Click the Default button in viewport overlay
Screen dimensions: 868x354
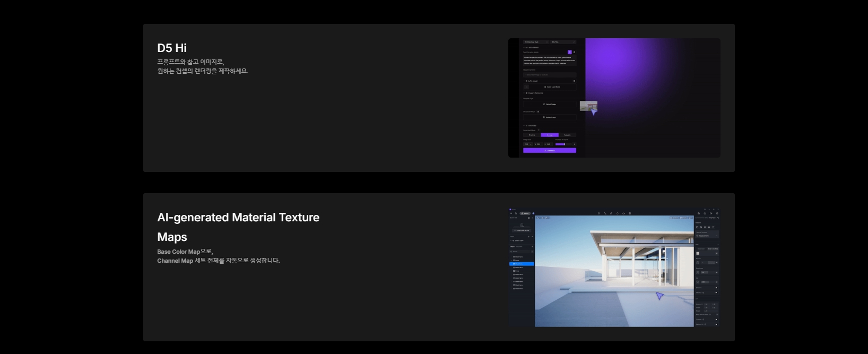674,218
